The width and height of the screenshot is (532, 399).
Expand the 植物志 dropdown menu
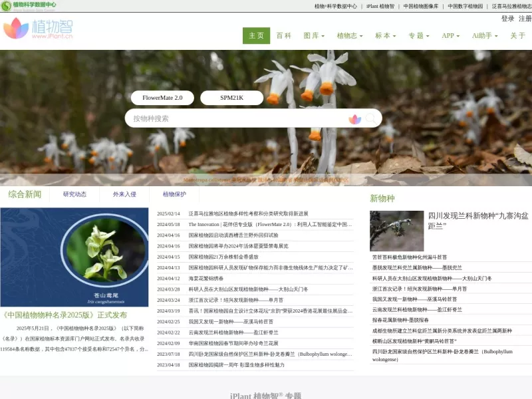coord(350,36)
